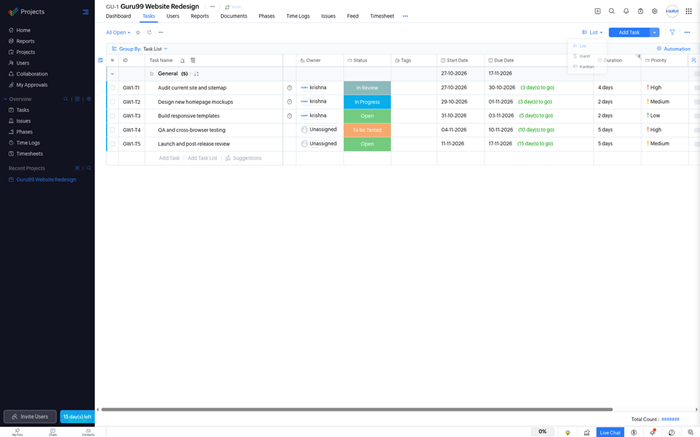
Task: Click the sort icon beside General task list
Action: [x=196, y=74]
